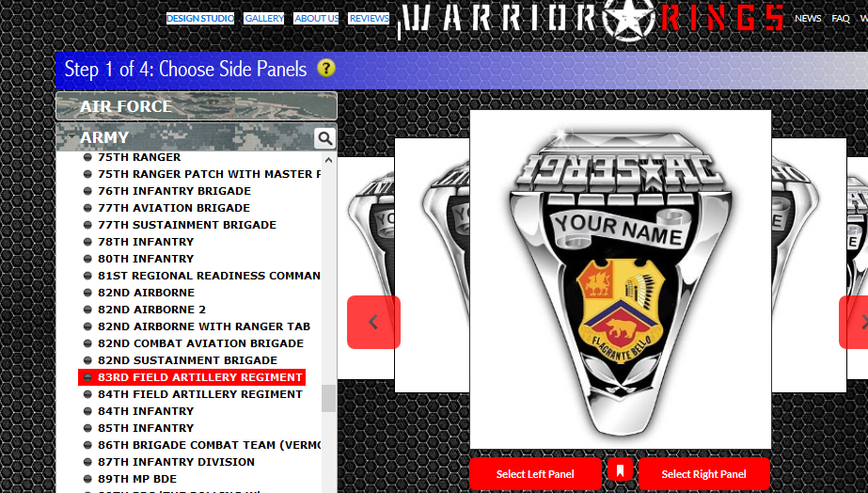Screen dimensions: 868x493
Task: Choose the 75TH RANGER entry
Action: click(139, 157)
